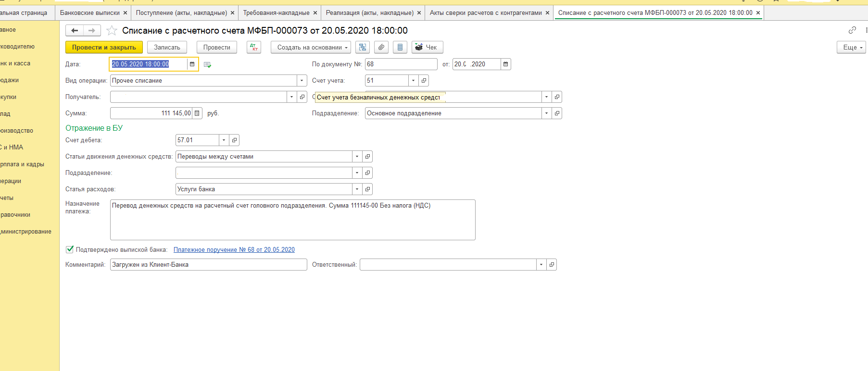Viewport: 868px width, 371px height.
Task: Switch to Акты сверки расчетов с контрагентами tab
Action: pyautogui.click(x=486, y=13)
